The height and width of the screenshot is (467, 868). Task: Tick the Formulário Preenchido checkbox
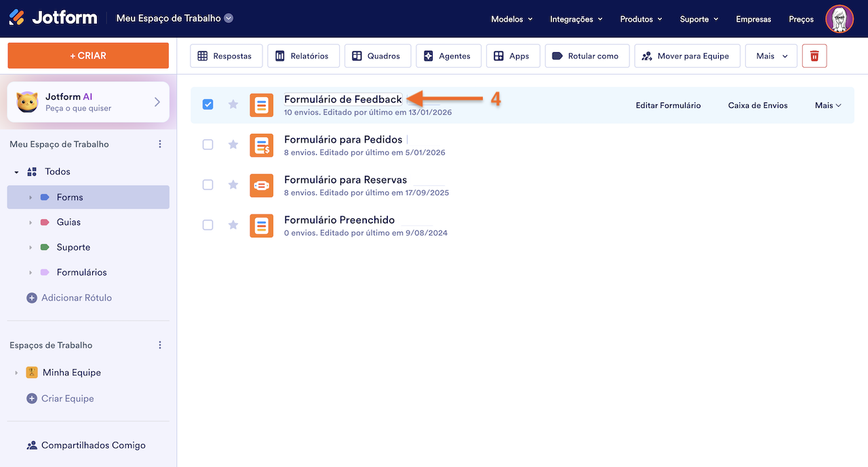click(x=208, y=225)
